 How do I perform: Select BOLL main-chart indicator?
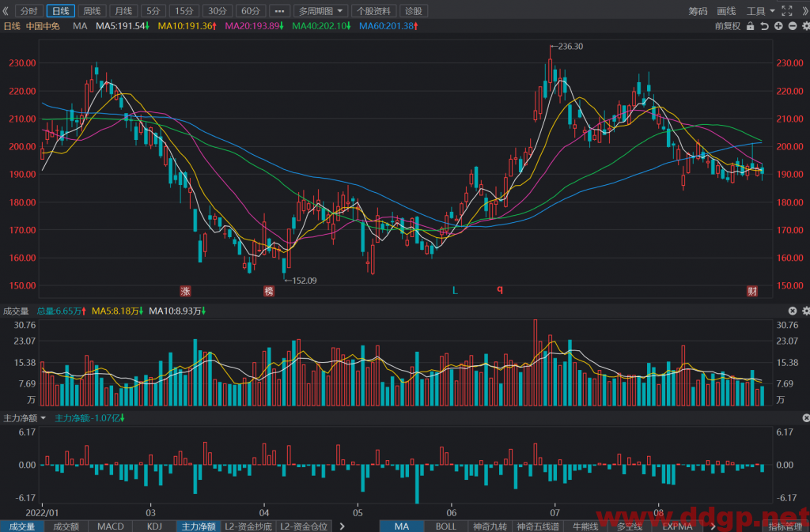(446, 526)
